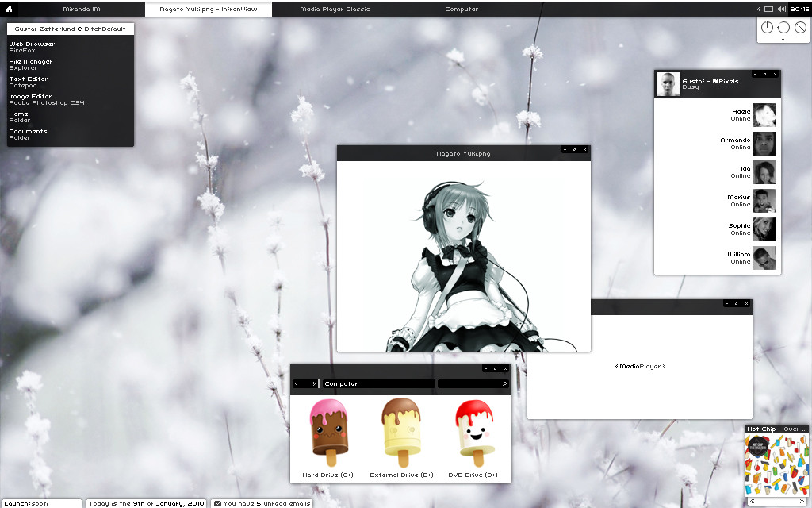
Task: Click the MediaPlayer label in the media window
Action: (640, 367)
